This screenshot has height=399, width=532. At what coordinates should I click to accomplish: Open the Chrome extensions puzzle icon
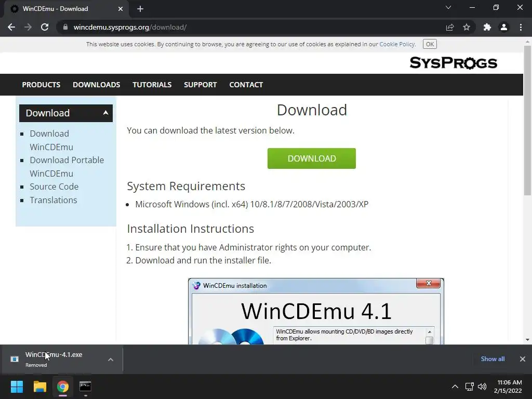pyautogui.click(x=487, y=27)
